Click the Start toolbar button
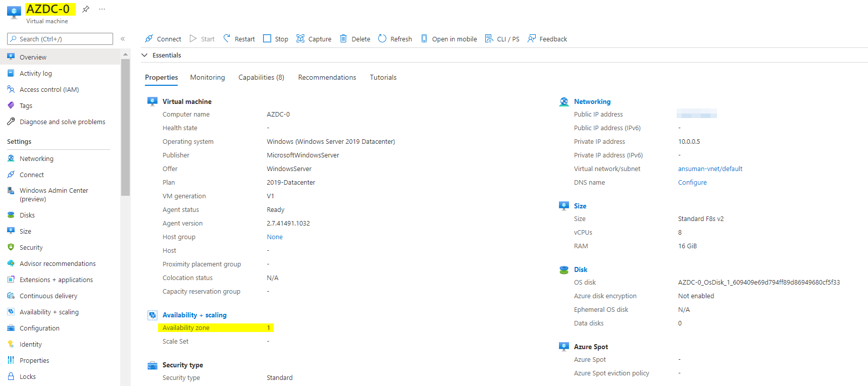 click(x=202, y=39)
